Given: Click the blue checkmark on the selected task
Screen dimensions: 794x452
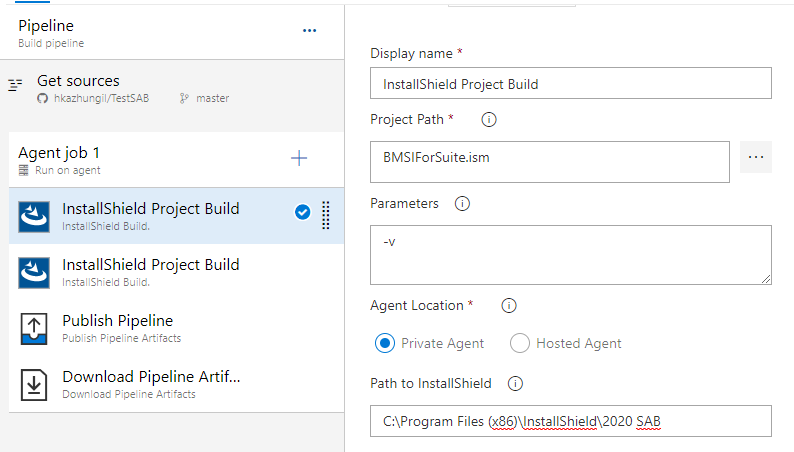Looking at the screenshot, I should 303,212.
